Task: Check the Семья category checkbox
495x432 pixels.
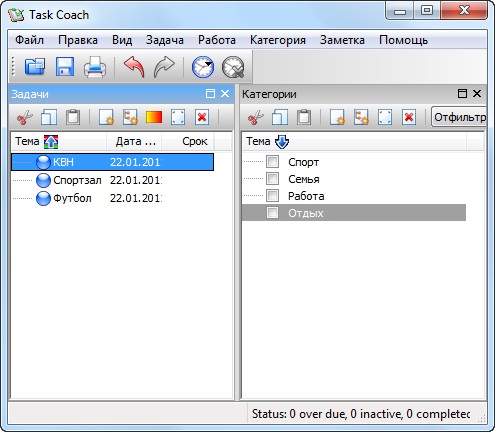Action: pos(272,179)
